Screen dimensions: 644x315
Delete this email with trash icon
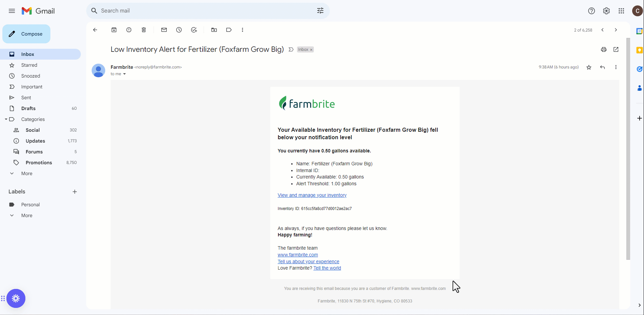144,30
